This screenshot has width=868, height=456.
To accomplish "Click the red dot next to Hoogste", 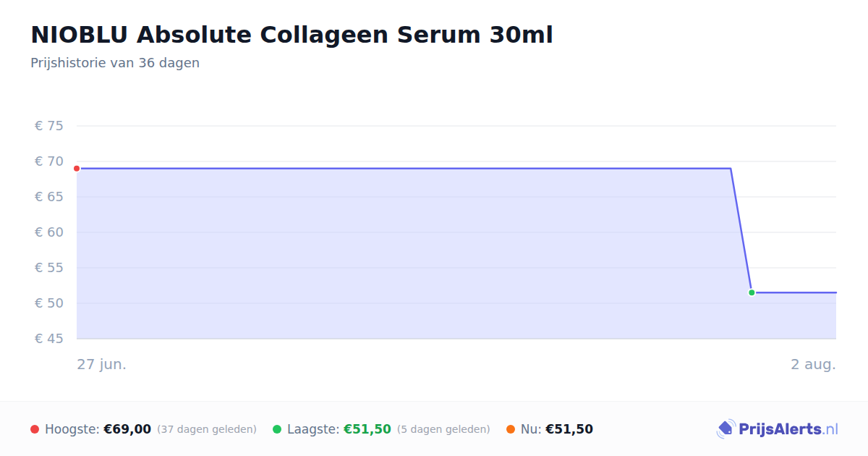I will [35, 429].
